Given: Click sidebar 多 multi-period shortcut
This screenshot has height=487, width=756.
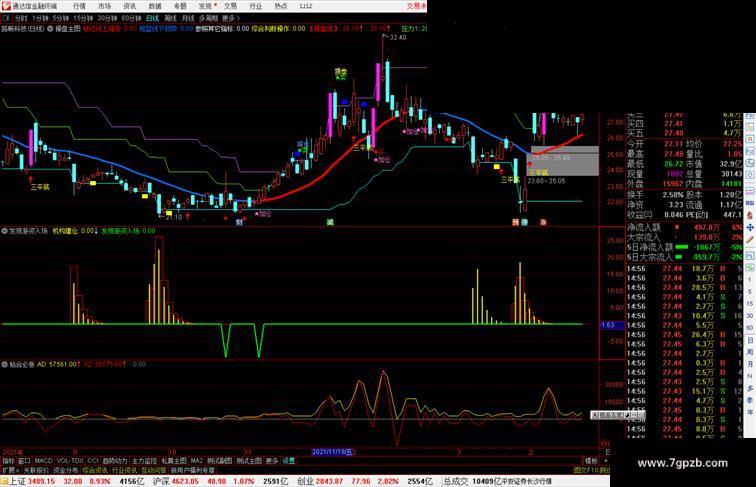Looking at the screenshot, I should 750,388.
